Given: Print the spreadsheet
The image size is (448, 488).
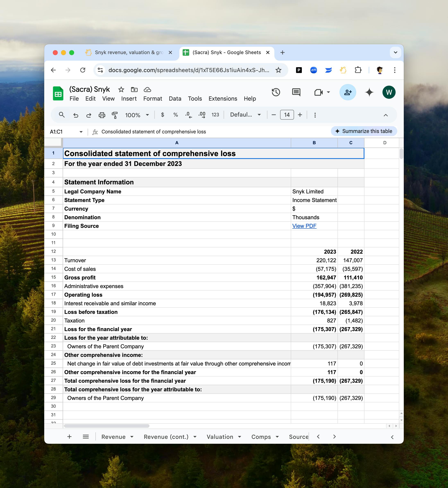Looking at the screenshot, I should point(102,115).
